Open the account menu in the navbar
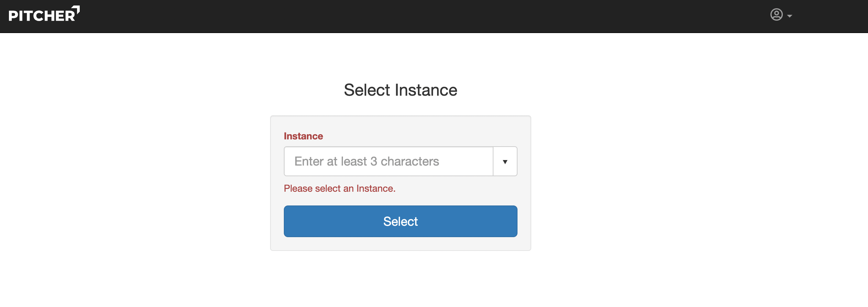 click(781, 15)
